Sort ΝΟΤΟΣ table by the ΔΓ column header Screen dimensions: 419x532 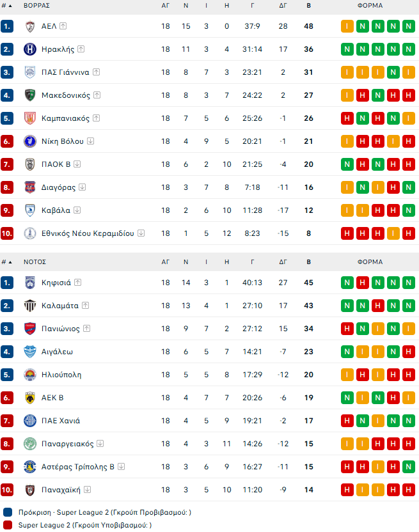[283, 262]
